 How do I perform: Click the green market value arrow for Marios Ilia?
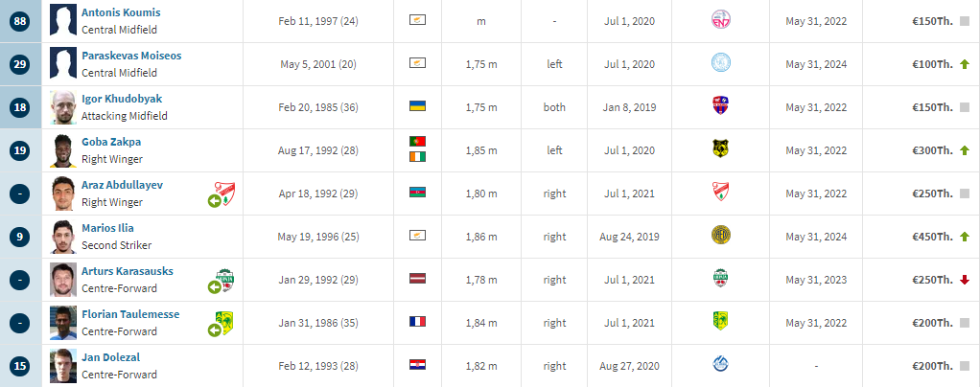[x=965, y=237]
